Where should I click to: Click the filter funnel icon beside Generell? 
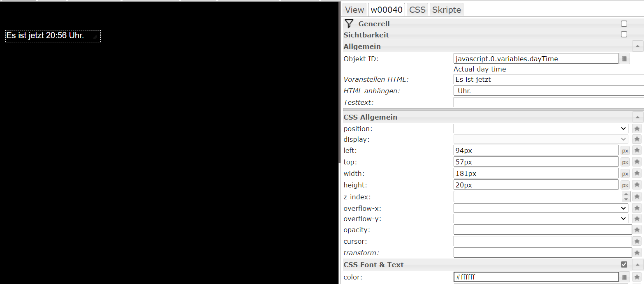coord(349,24)
